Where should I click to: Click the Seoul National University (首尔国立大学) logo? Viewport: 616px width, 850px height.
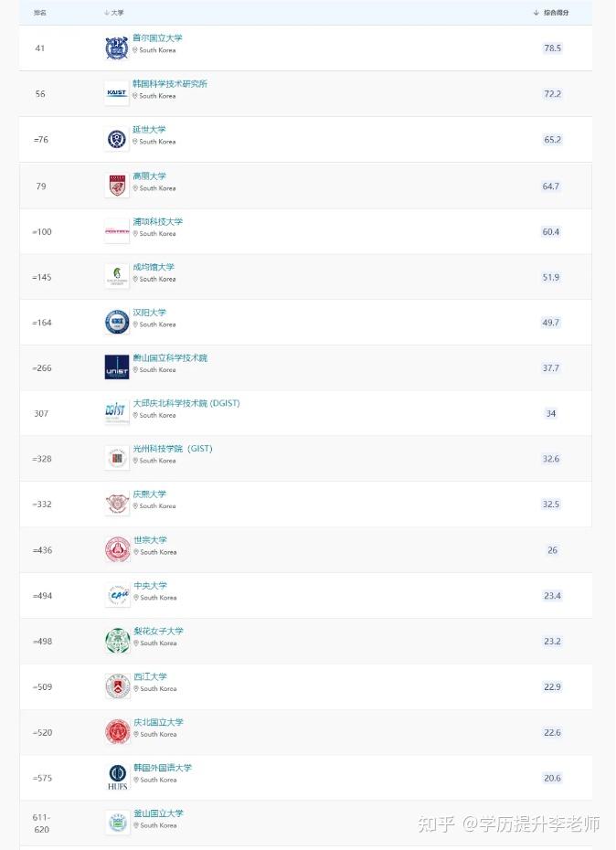(x=117, y=48)
